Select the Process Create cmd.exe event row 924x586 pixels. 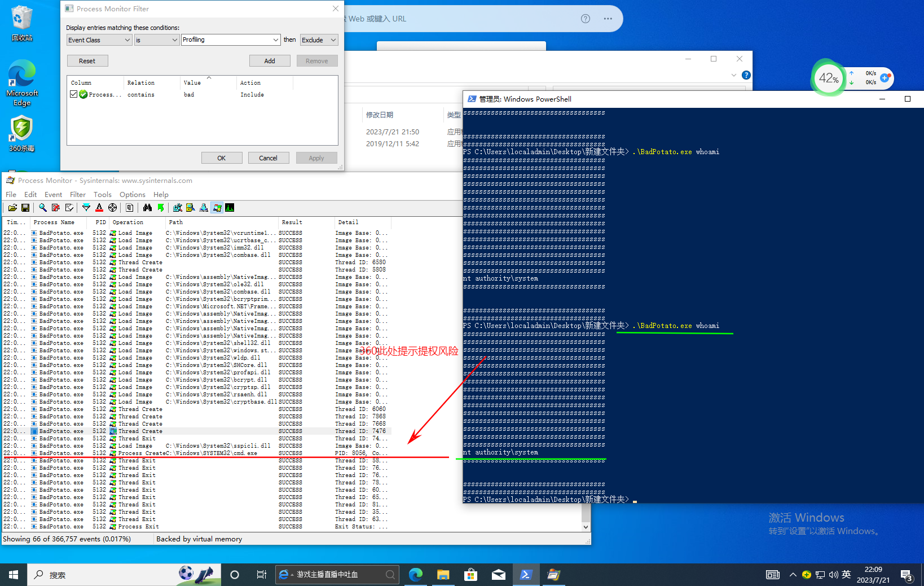[x=196, y=453]
